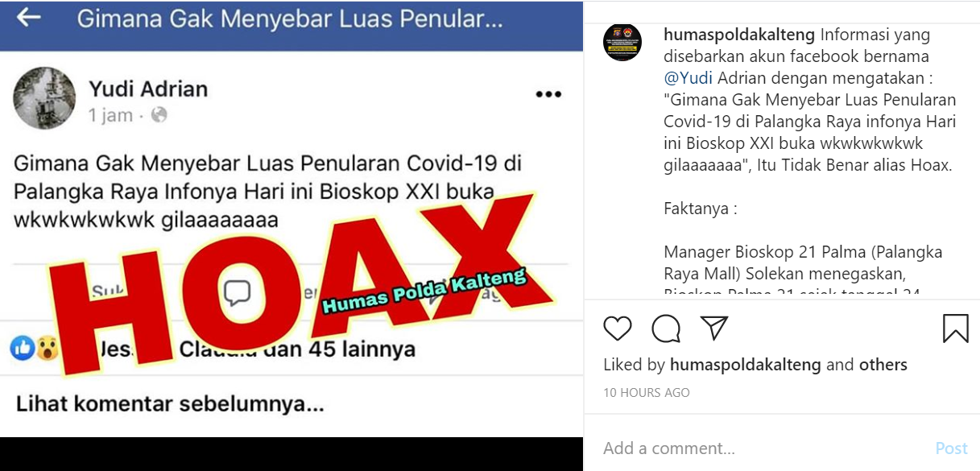Save the post with the bookmark icon
The width and height of the screenshot is (980, 471).
(x=956, y=328)
